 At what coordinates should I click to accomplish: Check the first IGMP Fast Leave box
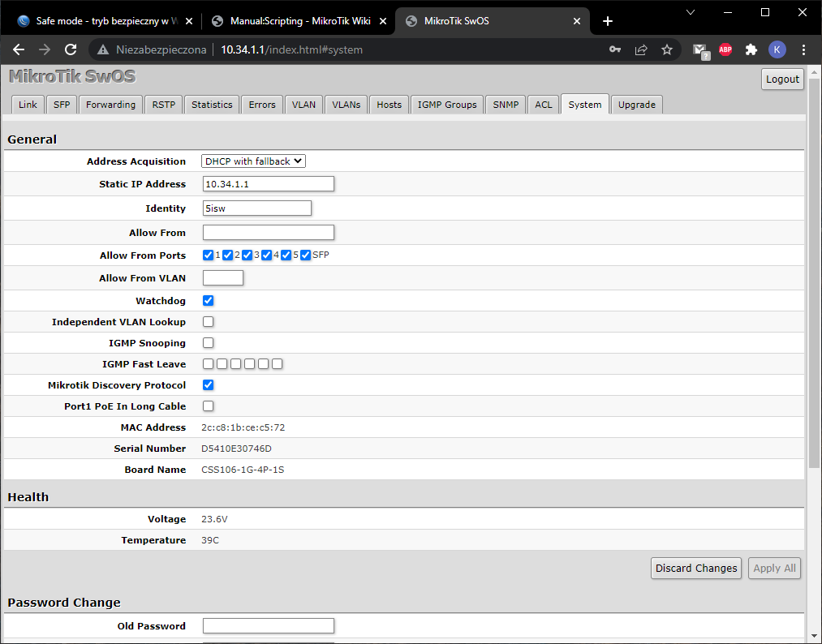click(x=208, y=363)
